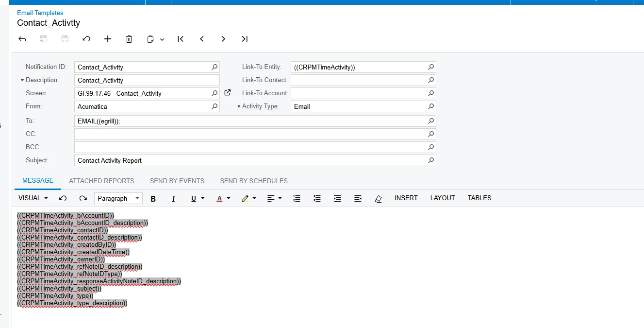644x328 pixels.
Task: Go to the next record
Action: point(223,39)
